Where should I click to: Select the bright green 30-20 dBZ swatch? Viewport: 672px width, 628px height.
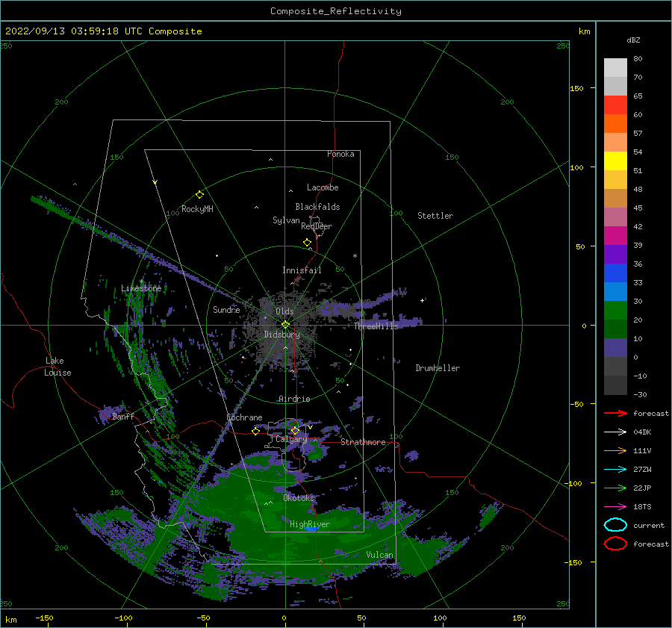(615, 311)
